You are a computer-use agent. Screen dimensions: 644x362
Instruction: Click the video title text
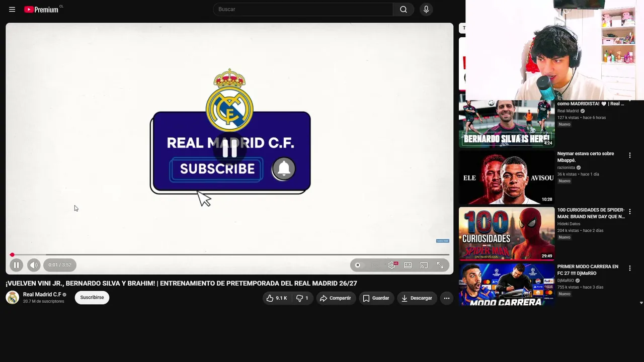(181, 284)
